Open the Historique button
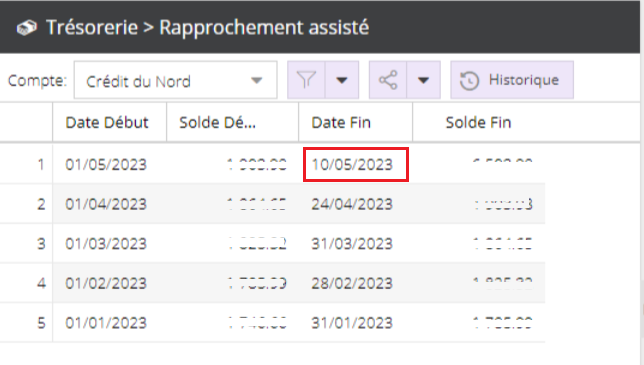The image size is (644, 365). click(512, 80)
